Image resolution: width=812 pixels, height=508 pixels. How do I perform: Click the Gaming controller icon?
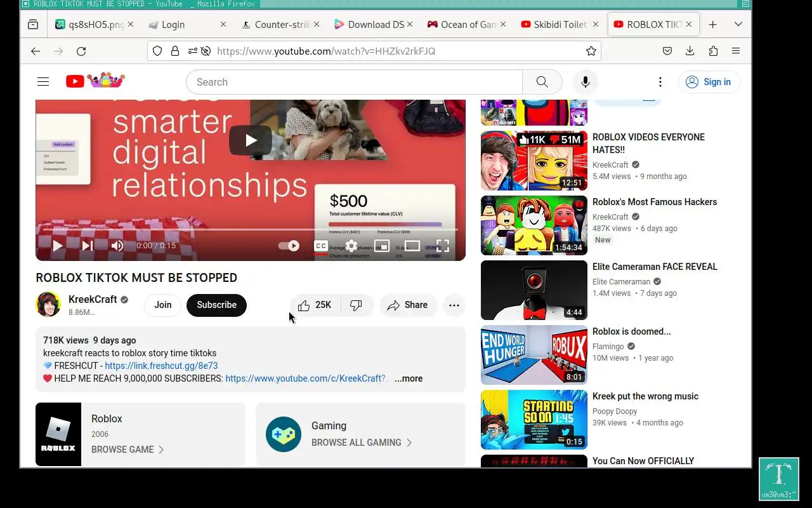(x=284, y=434)
